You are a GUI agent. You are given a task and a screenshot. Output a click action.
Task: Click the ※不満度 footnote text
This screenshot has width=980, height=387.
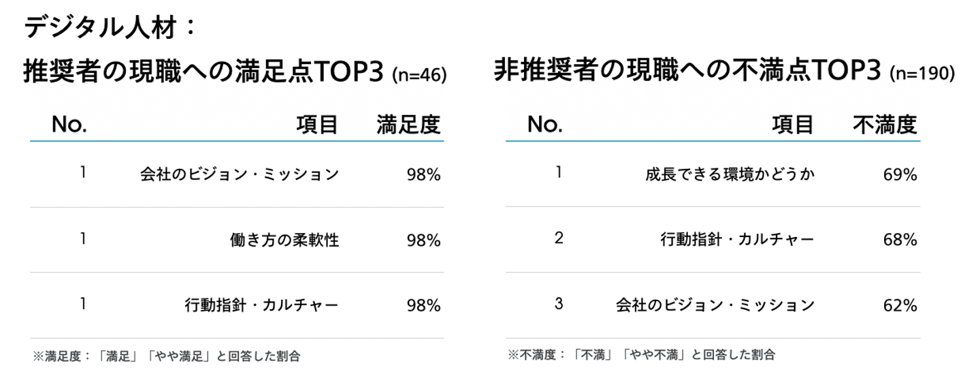pyautogui.click(x=642, y=354)
